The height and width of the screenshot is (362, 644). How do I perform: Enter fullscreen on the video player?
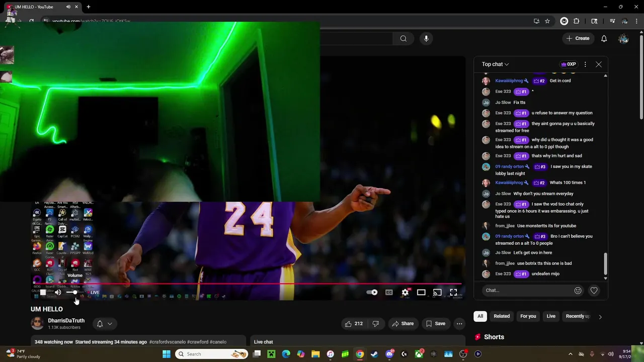click(x=453, y=292)
